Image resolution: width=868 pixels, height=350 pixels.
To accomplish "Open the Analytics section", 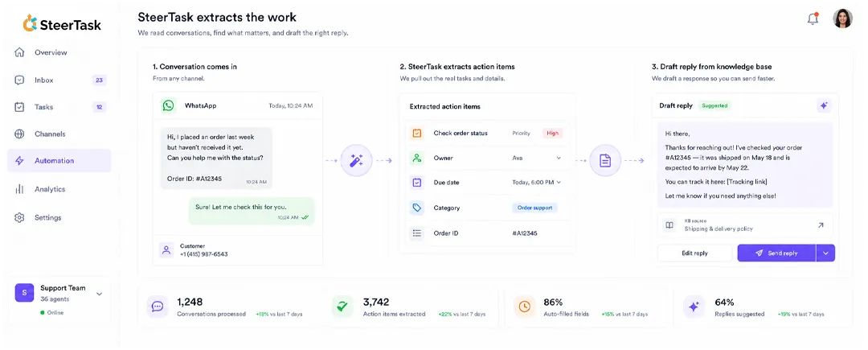I will [59, 189].
